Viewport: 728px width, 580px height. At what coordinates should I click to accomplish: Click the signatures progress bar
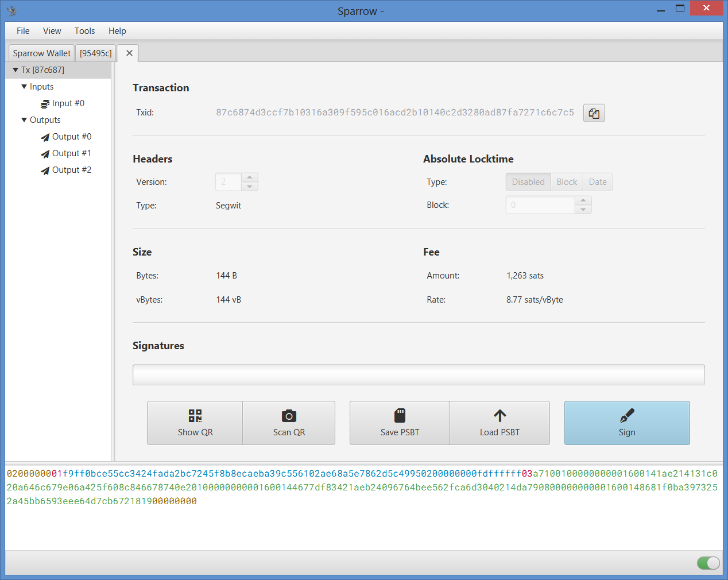coord(419,375)
